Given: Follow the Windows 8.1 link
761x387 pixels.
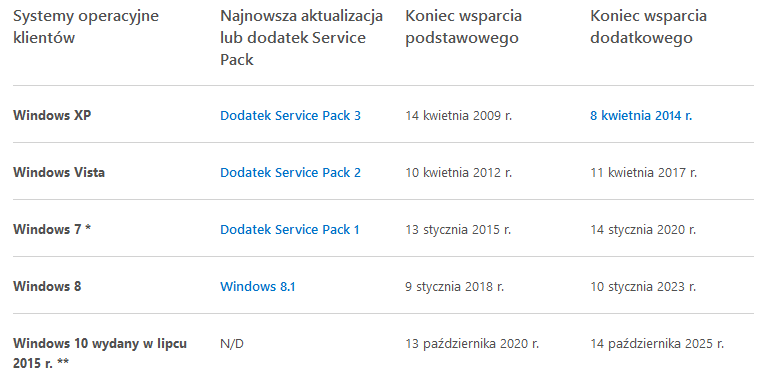Looking at the screenshot, I should click(x=258, y=286).
